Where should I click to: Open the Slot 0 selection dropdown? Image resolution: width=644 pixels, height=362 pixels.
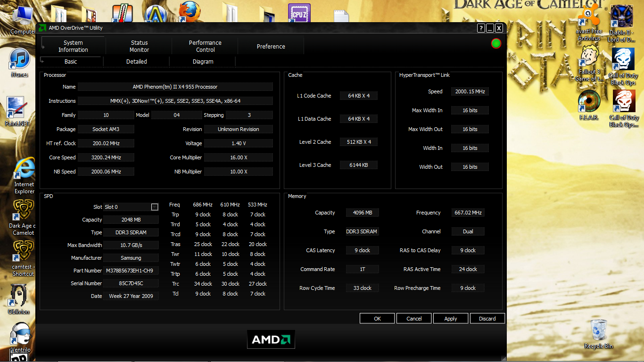(154, 206)
